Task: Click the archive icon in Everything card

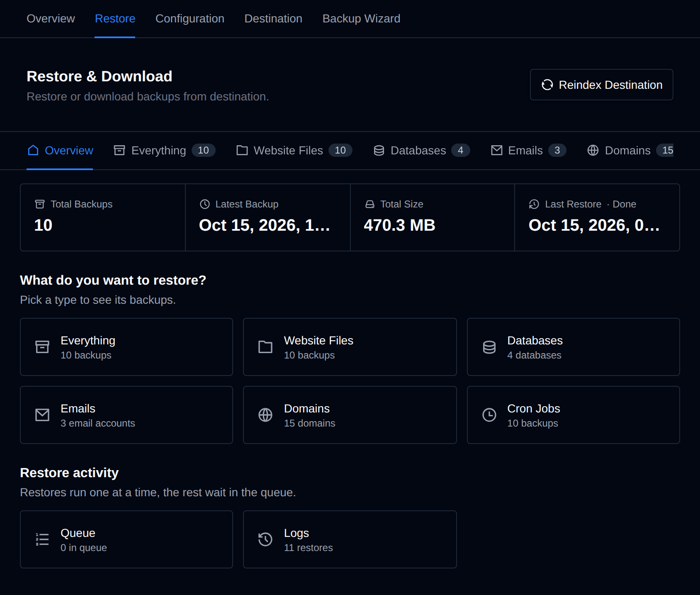Action: (x=42, y=347)
